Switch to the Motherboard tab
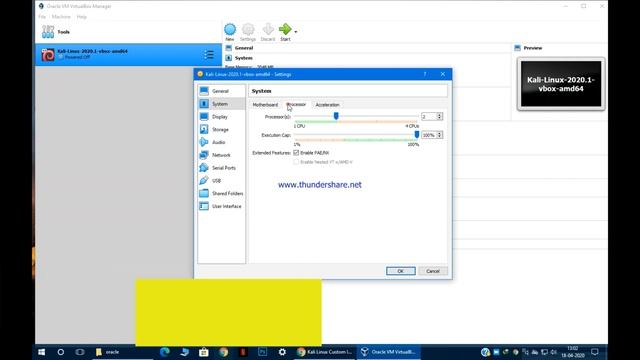640x360 pixels. [x=265, y=105]
